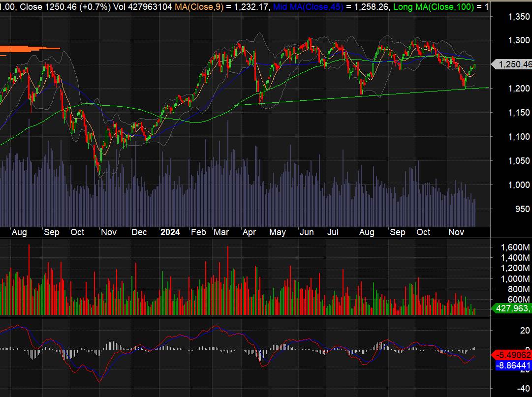Pick the Jul month label on time axis

tap(333, 232)
